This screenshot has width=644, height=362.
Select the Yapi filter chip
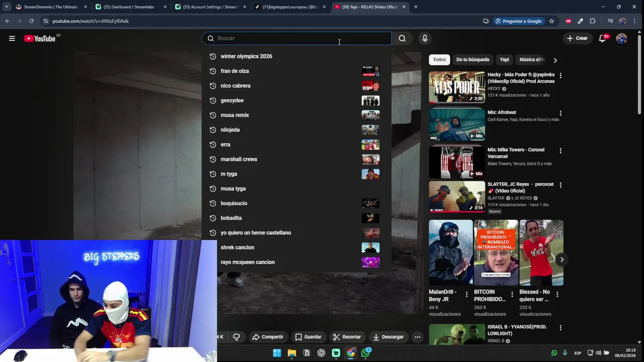click(504, 59)
